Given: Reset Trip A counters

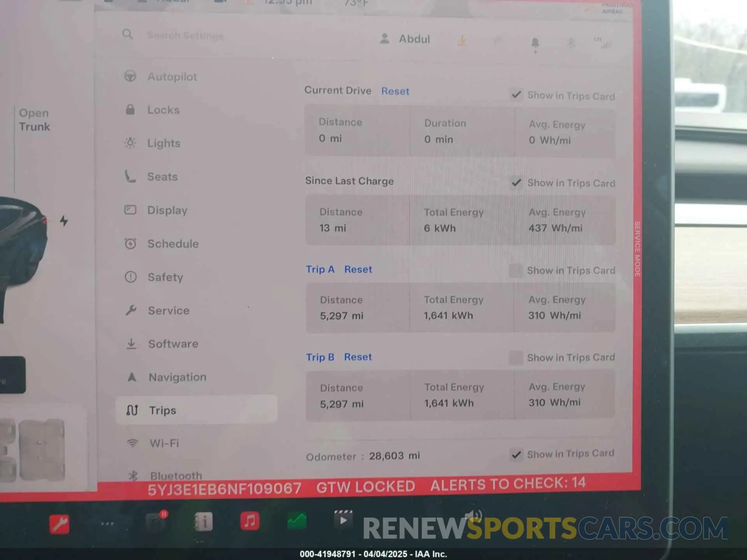Looking at the screenshot, I should coord(358,269).
